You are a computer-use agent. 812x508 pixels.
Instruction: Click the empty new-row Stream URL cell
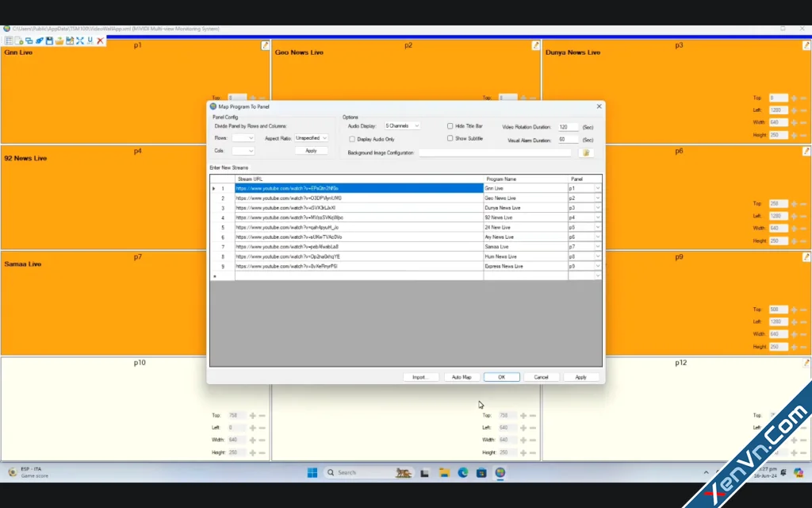pyautogui.click(x=359, y=276)
